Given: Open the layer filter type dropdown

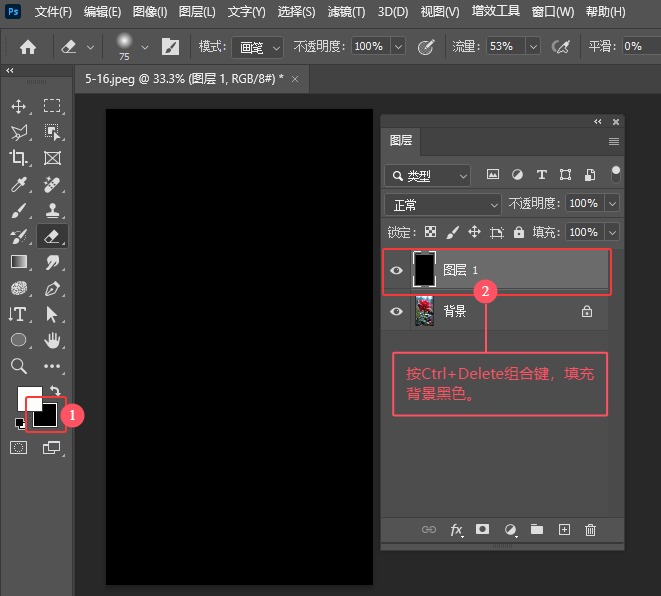Looking at the screenshot, I should [x=427, y=175].
